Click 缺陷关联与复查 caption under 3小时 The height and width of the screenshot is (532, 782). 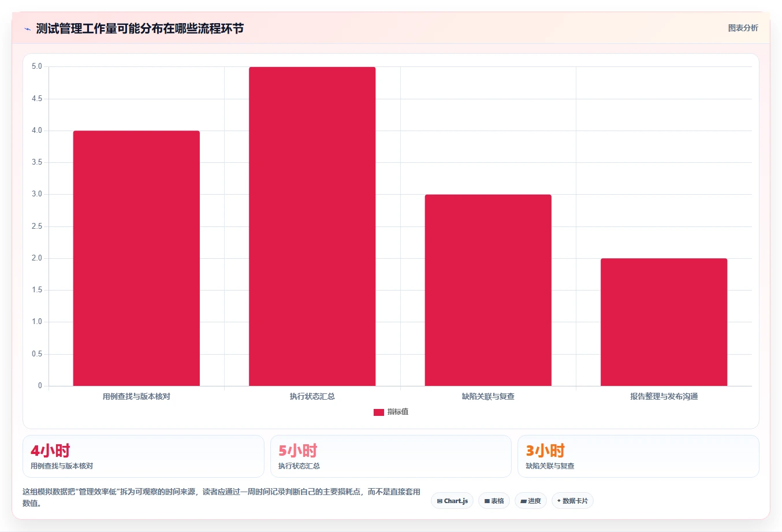pos(550,466)
